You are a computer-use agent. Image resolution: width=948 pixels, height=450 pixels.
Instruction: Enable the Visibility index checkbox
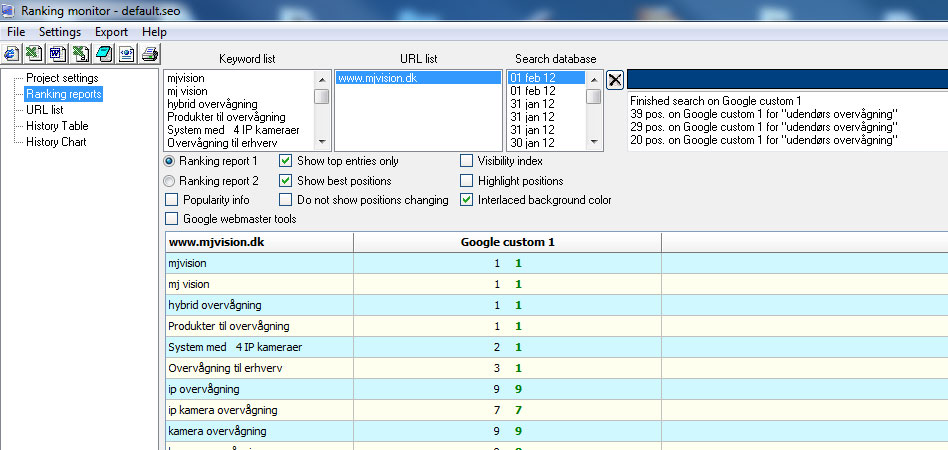pyautogui.click(x=467, y=161)
